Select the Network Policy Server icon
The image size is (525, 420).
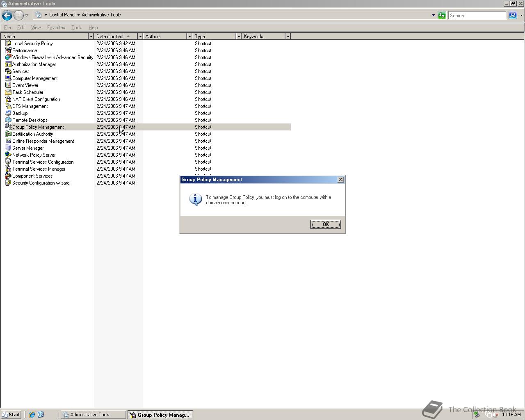(8, 155)
